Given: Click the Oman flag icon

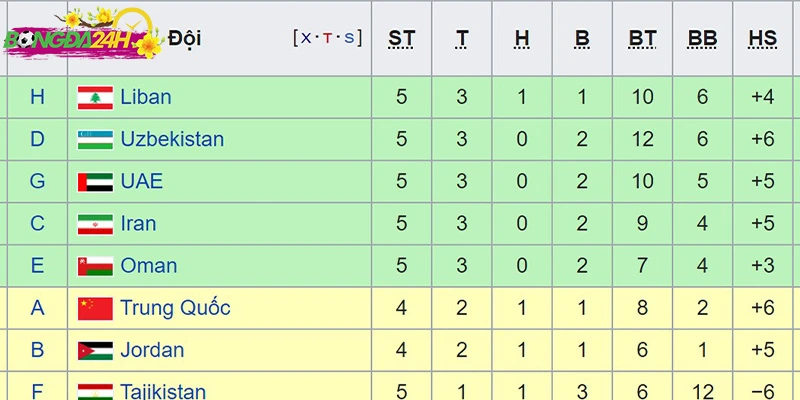Looking at the screenshot, I should pyautogui.click(x=95, y=266).
